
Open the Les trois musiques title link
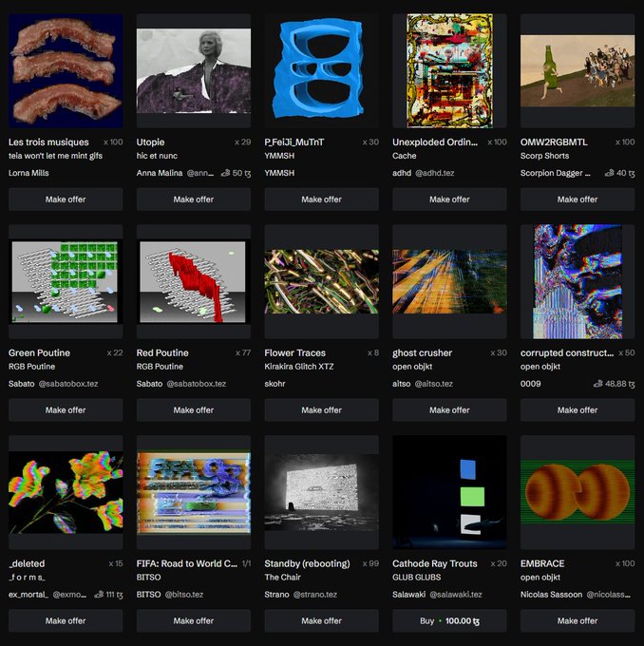(48, 142)
